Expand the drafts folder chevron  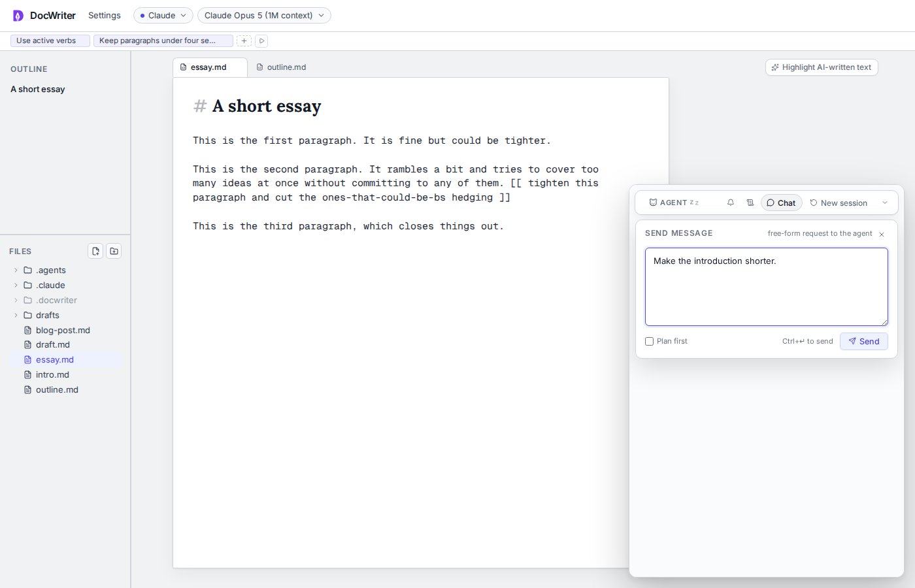[x=16, y=315]
